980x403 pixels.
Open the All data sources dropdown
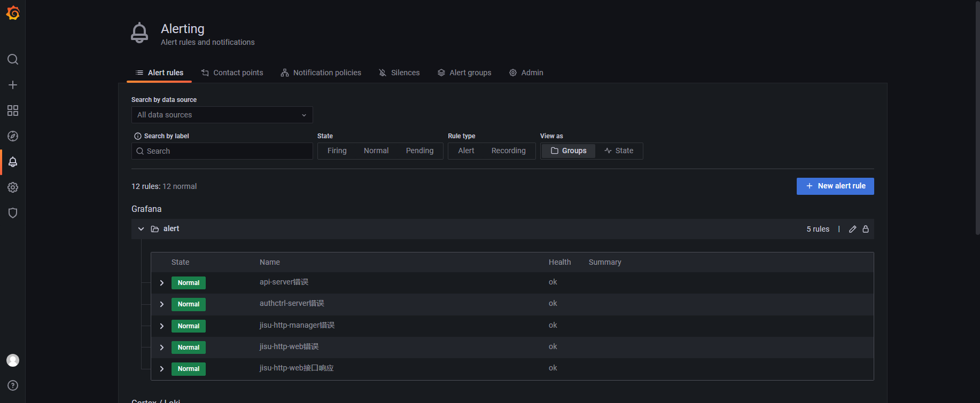222,115
